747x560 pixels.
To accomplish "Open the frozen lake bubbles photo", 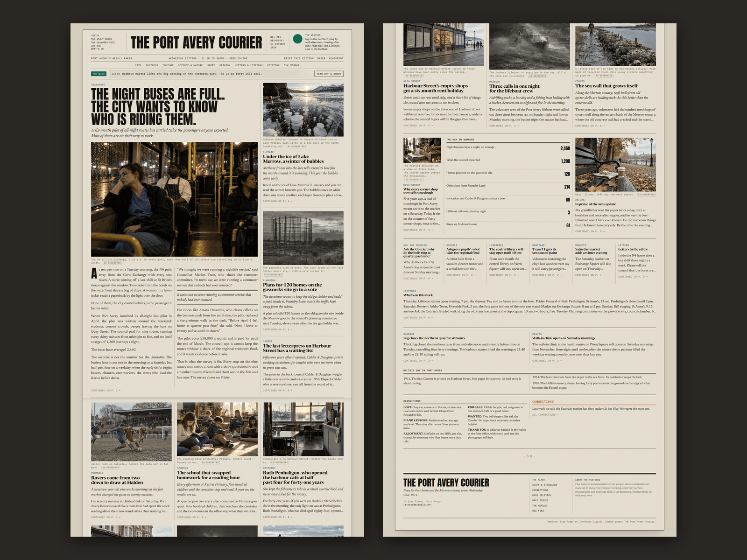I will click(x=303, y=110).
